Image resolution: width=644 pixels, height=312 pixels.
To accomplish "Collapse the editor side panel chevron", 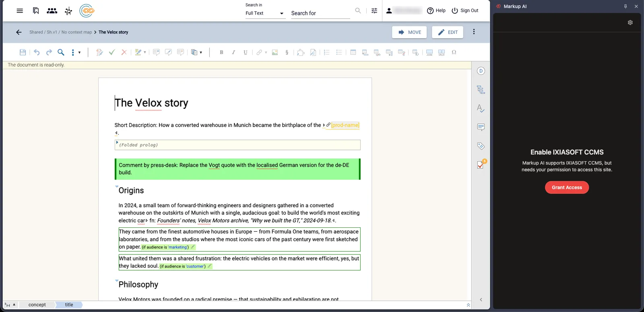I will 481,300.
